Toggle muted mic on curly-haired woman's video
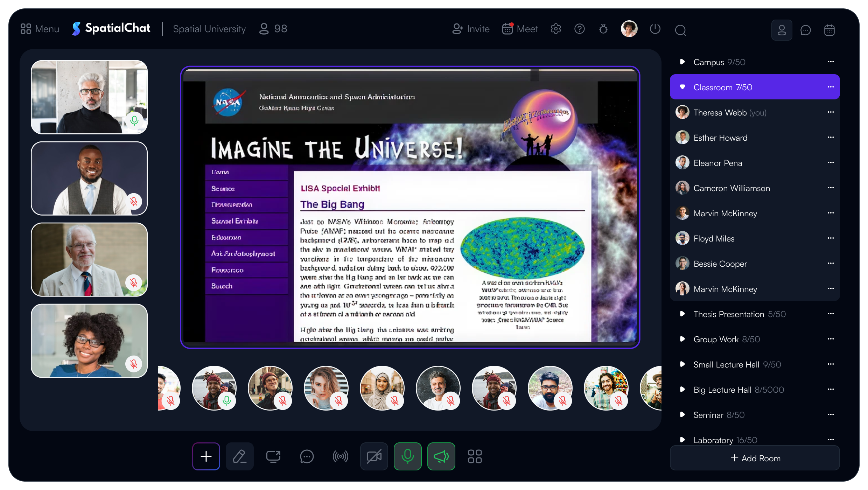Image resolution: width=868 pixels, height=490 pixels. [134, 364]
